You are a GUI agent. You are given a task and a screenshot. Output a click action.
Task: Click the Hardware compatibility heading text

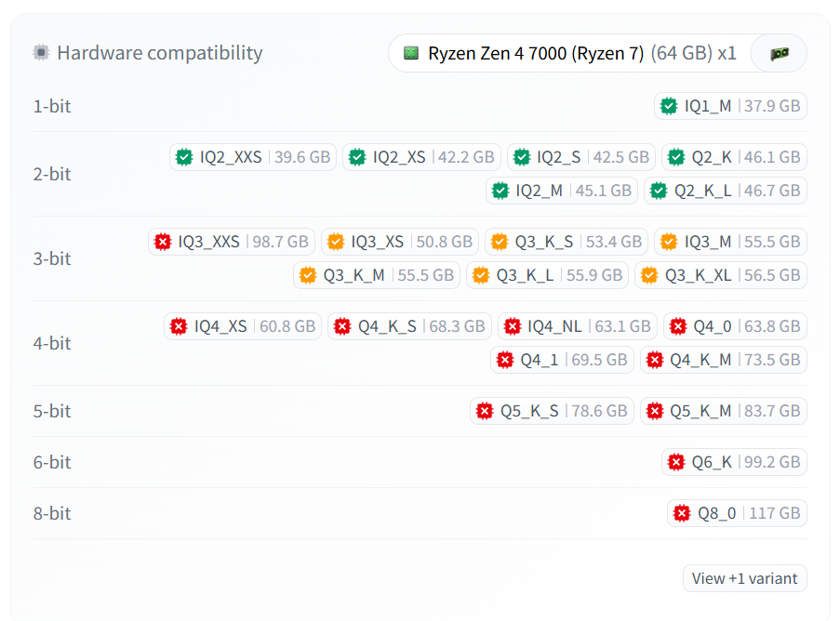[x=159, y=53]
